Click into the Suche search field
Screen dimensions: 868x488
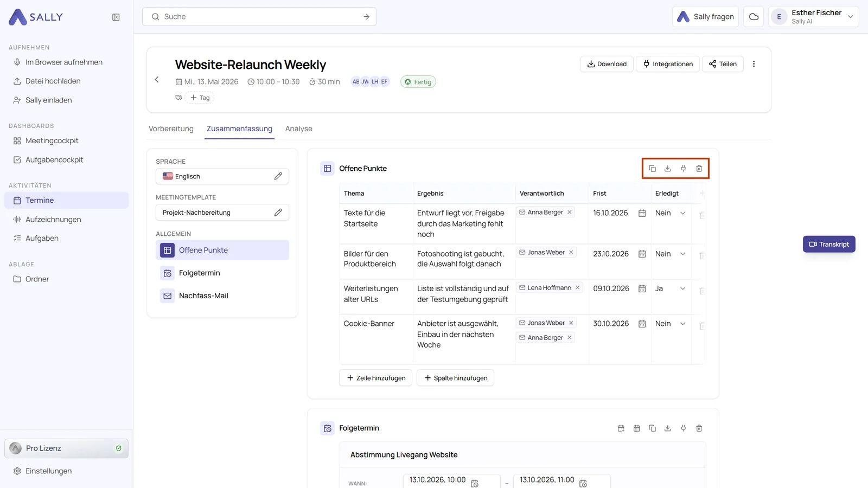(259, 17)
